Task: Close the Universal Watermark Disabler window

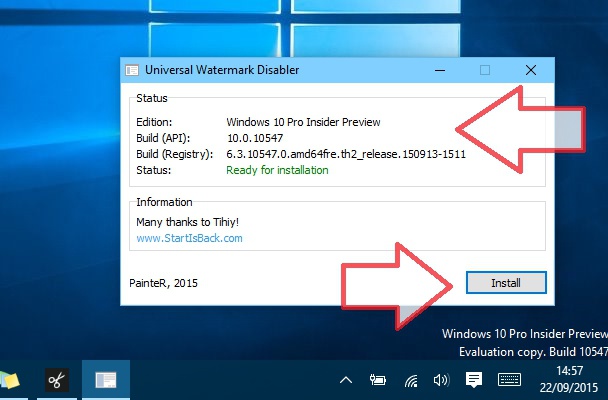Action: pyautogui.click(x=531, y=70)
